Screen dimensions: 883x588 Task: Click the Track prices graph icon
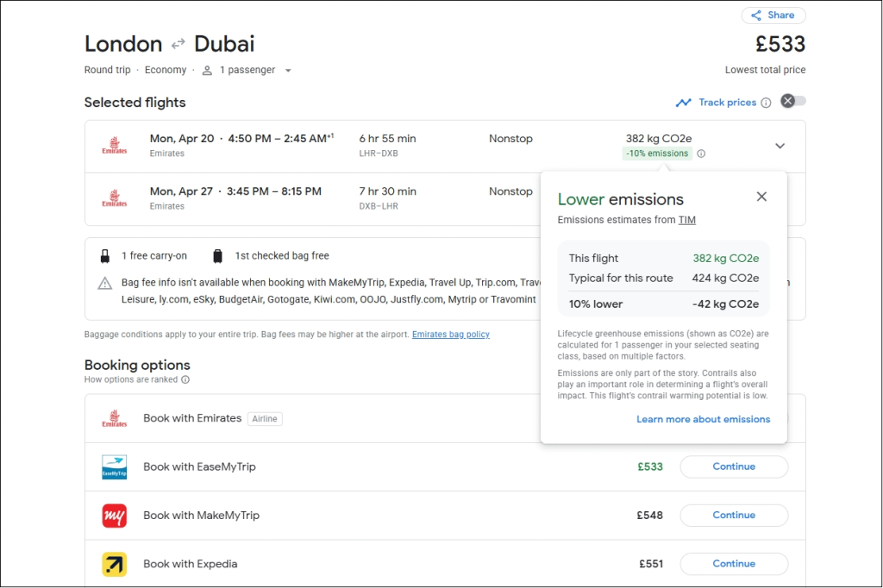point(684,103)
